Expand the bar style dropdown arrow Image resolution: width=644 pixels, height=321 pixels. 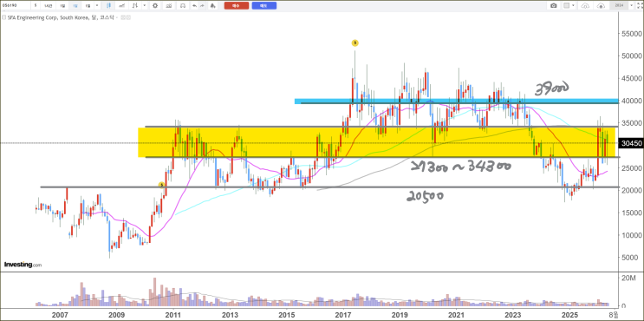(x=145, y=5)
